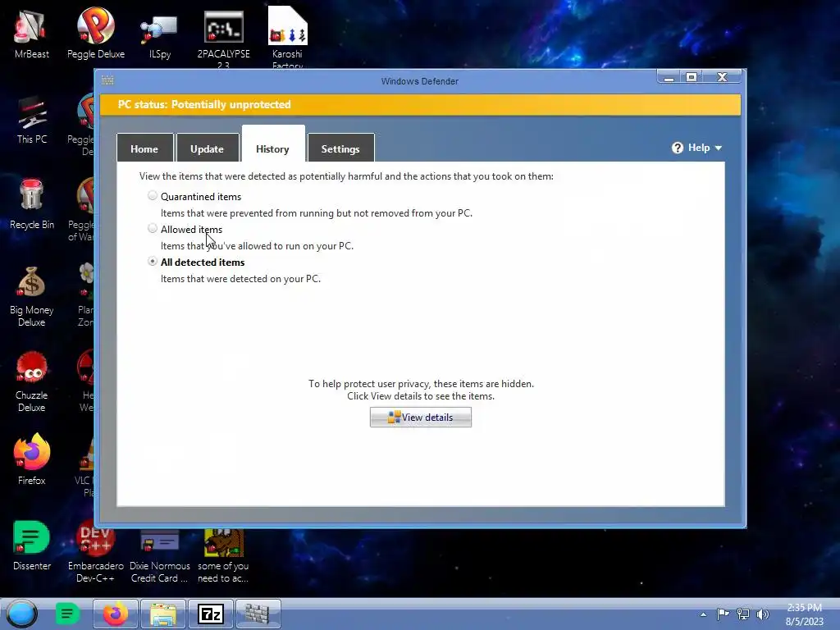Click 'To help protect user privacy' message
The width and height of the screenshot is (840, 630).
(421, 390)
